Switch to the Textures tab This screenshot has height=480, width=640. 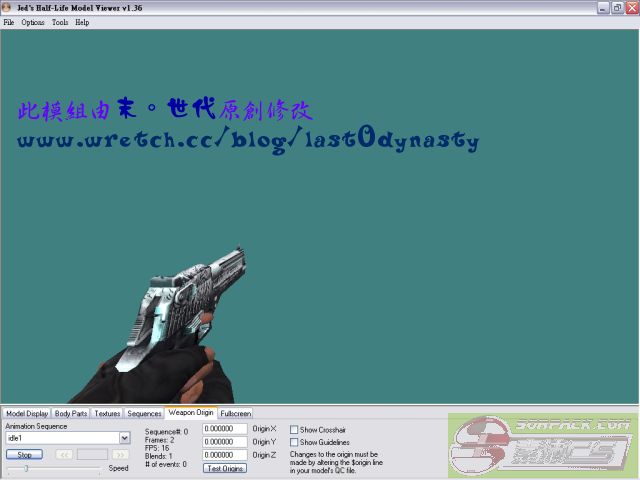pos(107,413)
